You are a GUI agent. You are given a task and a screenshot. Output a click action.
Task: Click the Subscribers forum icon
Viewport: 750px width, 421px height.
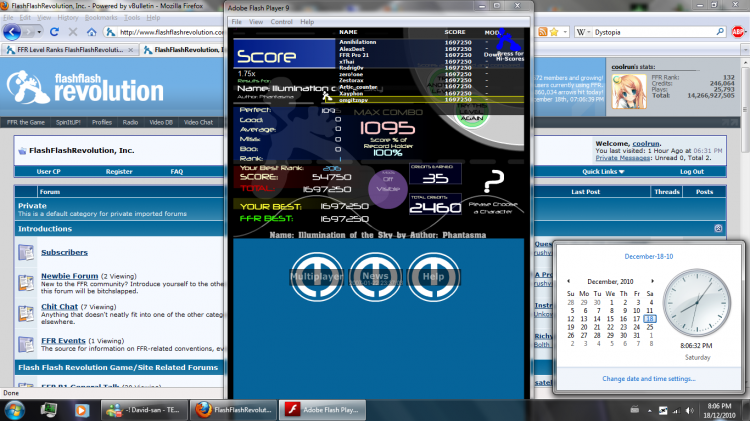[x=26, y=252]
